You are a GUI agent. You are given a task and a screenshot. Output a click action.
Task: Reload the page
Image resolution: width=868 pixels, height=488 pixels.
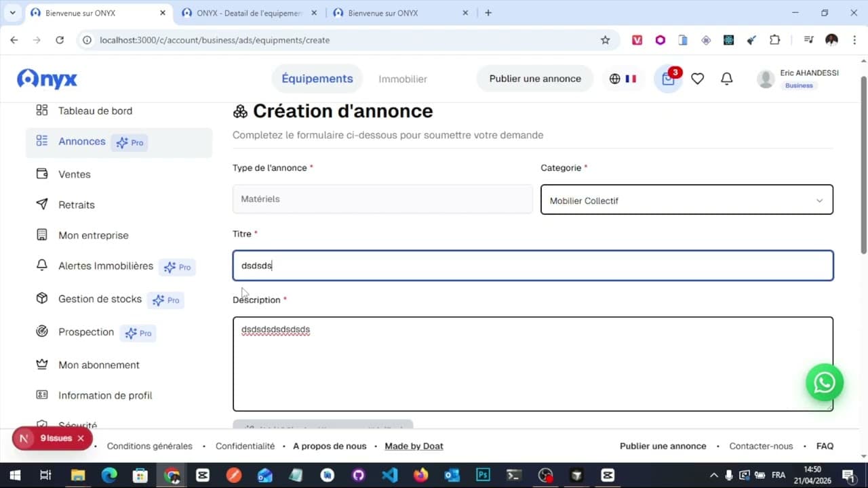click(60, 40)
